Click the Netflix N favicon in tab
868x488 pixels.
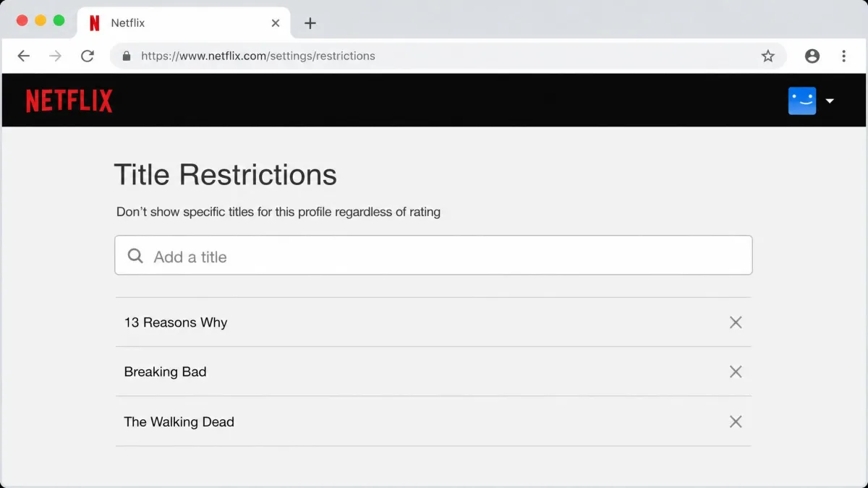point(94,23)
